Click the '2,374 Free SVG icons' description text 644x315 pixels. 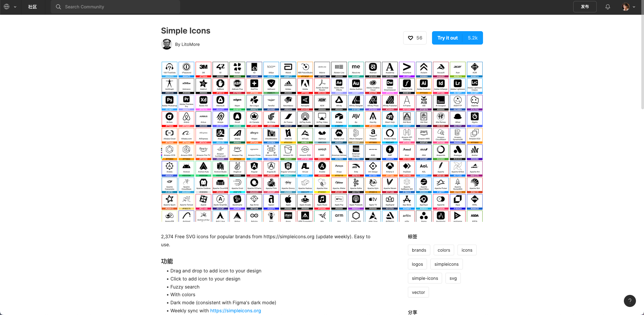pos(266,241)
